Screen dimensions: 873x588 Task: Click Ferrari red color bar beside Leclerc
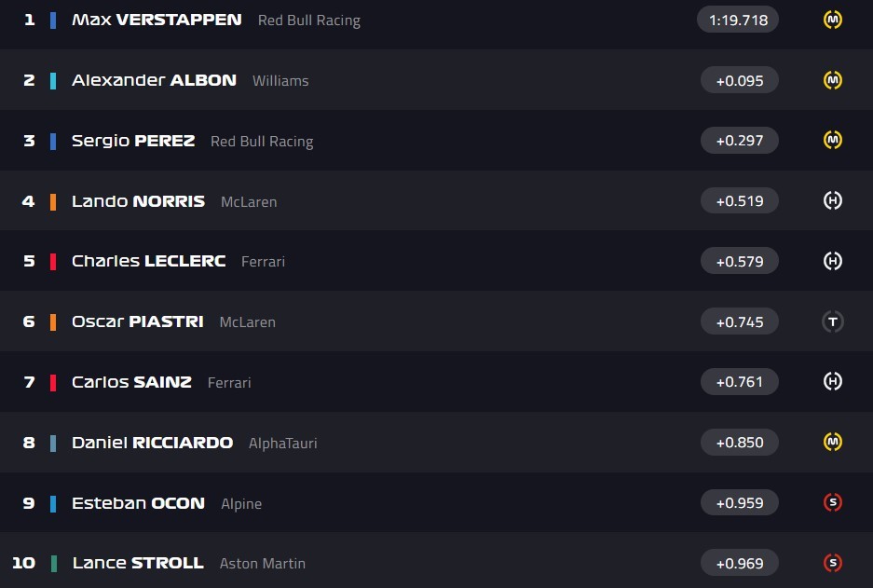pos(53,262)
